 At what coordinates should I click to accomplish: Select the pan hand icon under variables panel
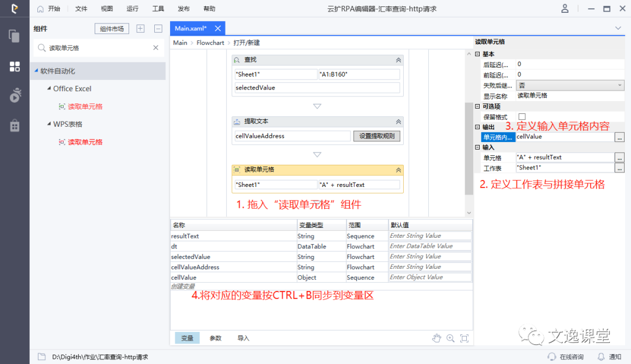point(437,338)
